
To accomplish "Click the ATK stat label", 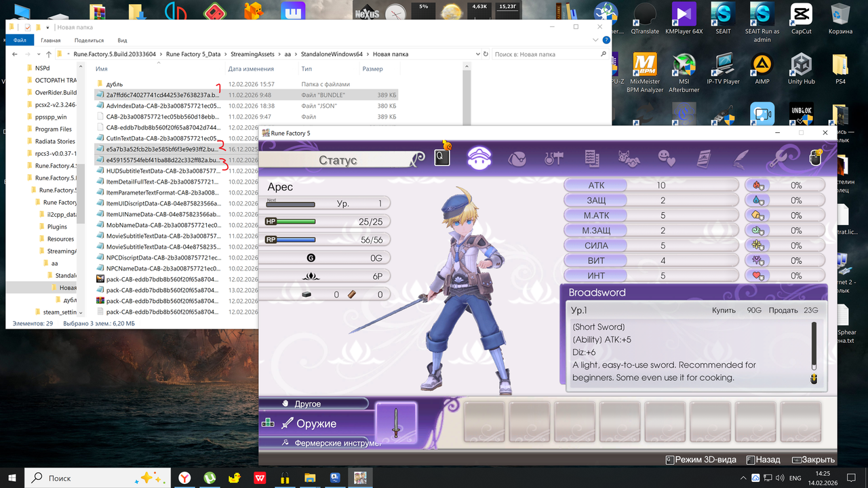I will pyautogui.click(x=597, y=185).
